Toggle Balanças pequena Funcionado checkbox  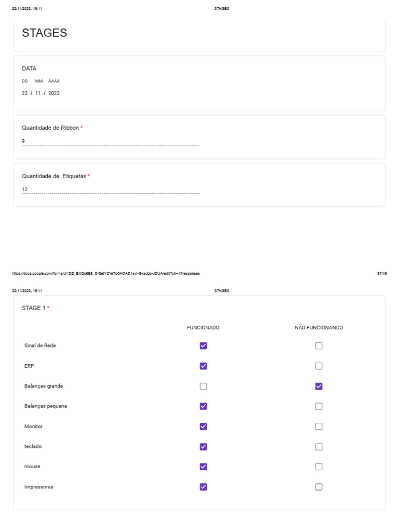point(203,406)
